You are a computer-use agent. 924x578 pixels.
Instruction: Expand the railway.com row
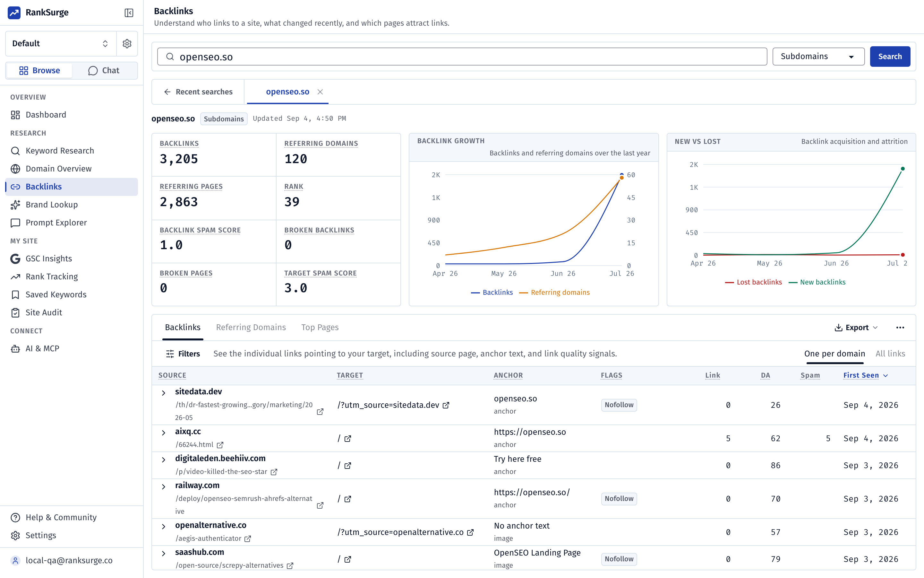163,486
